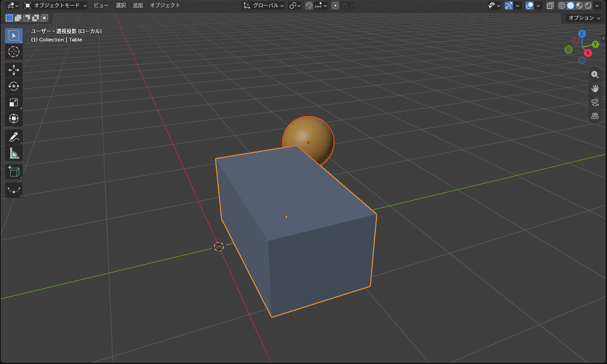607x364 pixels.
Task: Select the Measure tool
Action: tap(14, 153)
